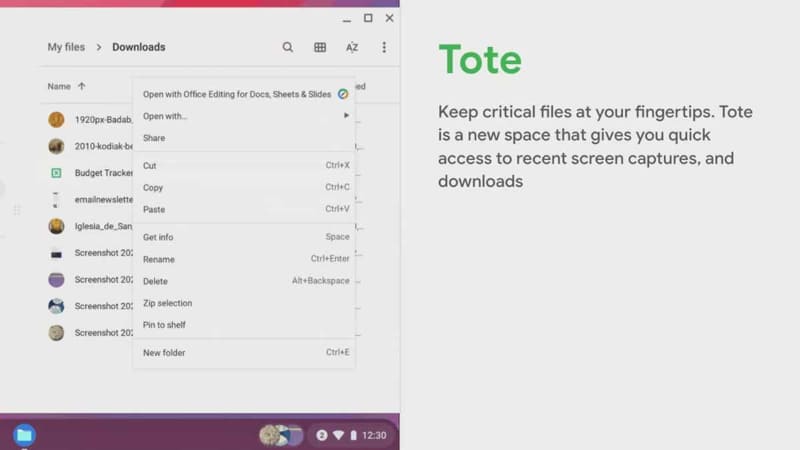
Task: Switch to thumbnail grid view
Action: 320,47
